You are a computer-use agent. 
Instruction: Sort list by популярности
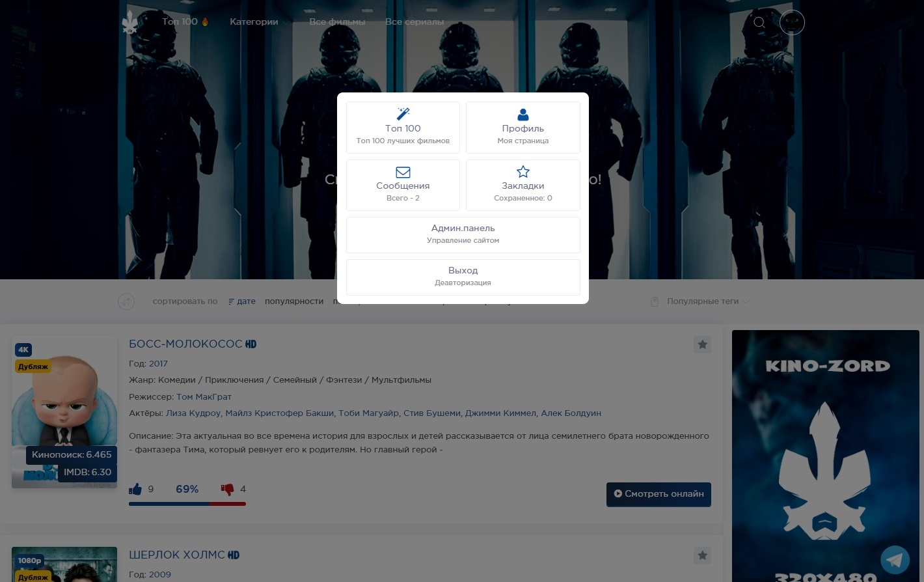(294, 301)
